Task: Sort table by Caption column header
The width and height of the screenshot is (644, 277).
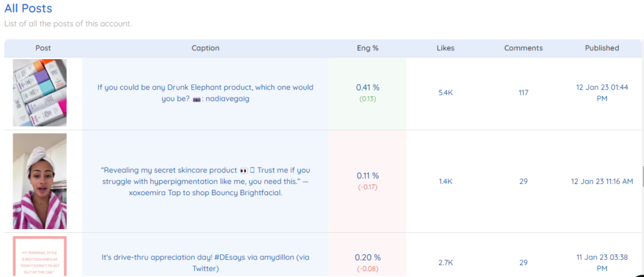Action: pos(206,48)
